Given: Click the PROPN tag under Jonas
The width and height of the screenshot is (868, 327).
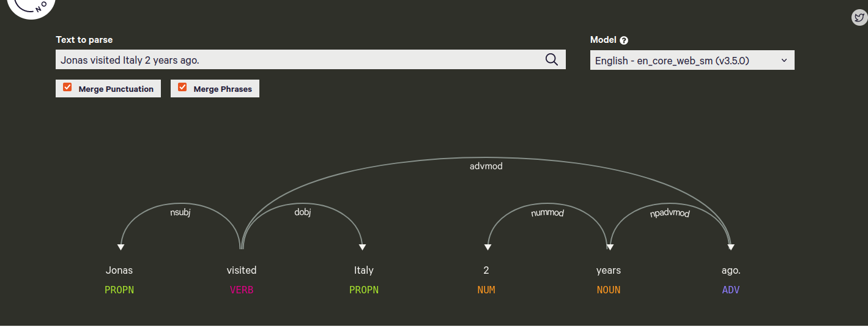Looking at the screenshot, I should 119,290.
